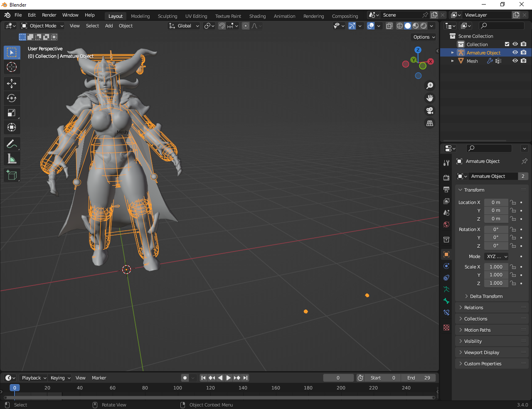
Task: Open the Object Mode dropdown
Action: (x=42, y=26)
